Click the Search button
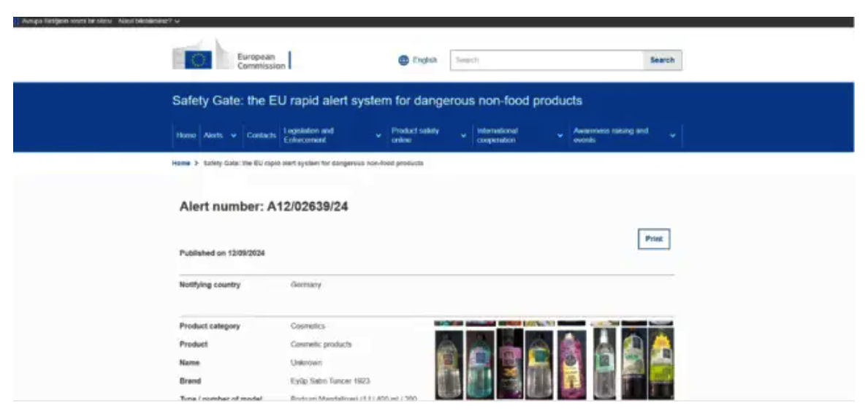 click(662, 61)
